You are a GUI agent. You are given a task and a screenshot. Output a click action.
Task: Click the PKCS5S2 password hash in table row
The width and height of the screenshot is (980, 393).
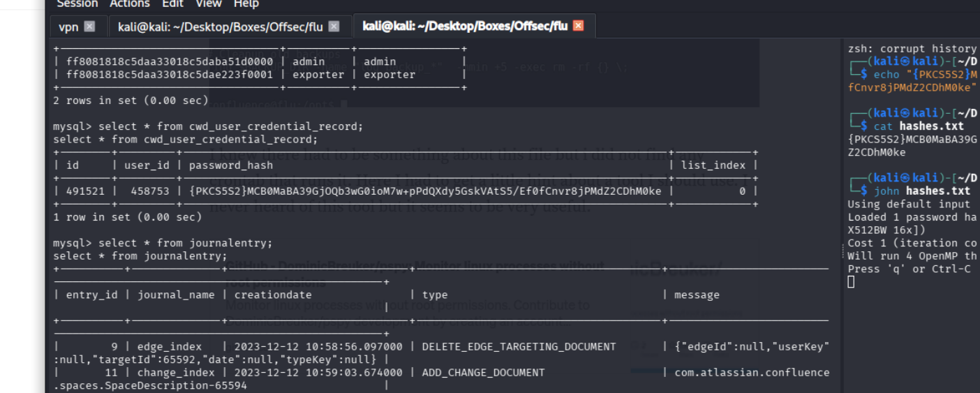point(424,191)
